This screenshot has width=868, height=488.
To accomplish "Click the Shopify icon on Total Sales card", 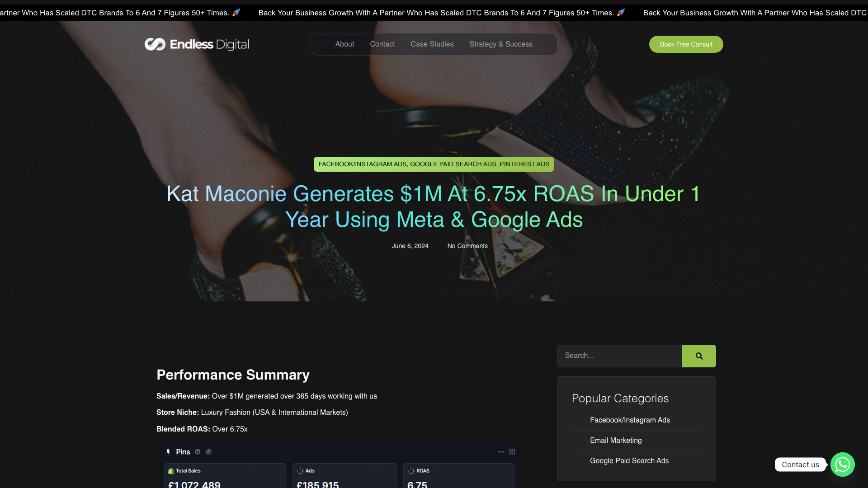I will tap(171, 471).
